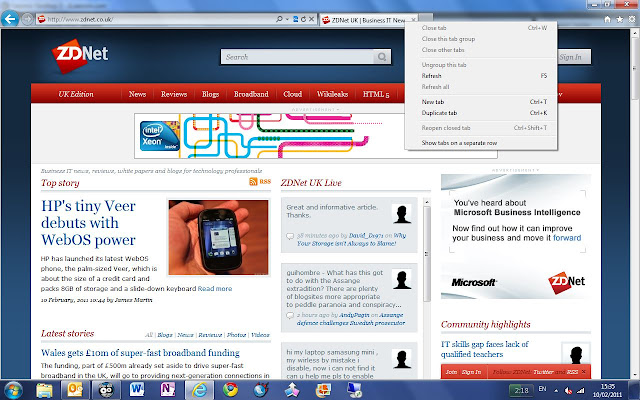Launch Google Chrome from taskbar

pyautogui.click(x=230, y=390)
